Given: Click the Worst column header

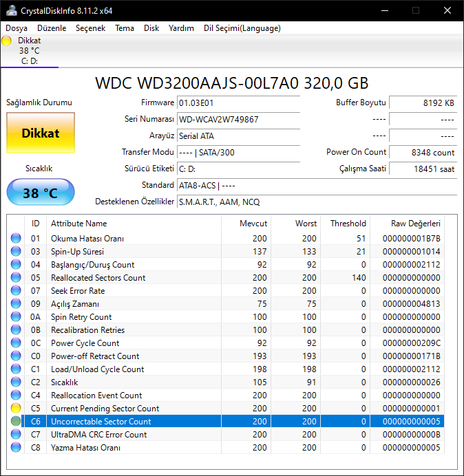Looking at the screenshot, I should tap(295, 224).
